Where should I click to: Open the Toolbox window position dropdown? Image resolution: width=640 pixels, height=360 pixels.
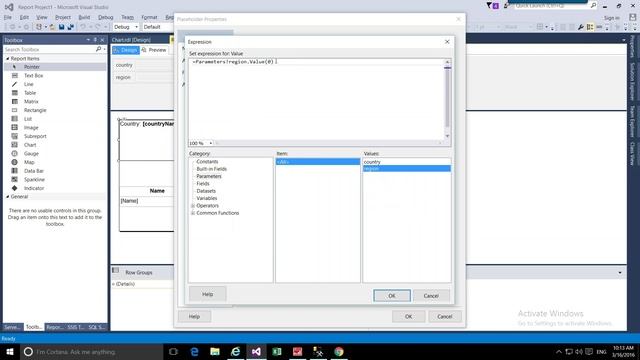(88, 40)
